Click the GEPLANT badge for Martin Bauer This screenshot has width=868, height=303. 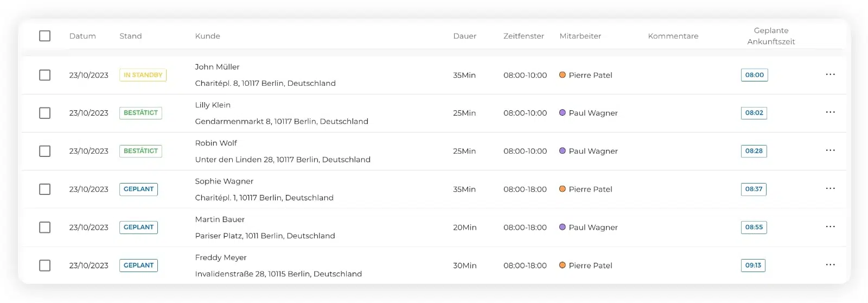click(x=138, y=227)
